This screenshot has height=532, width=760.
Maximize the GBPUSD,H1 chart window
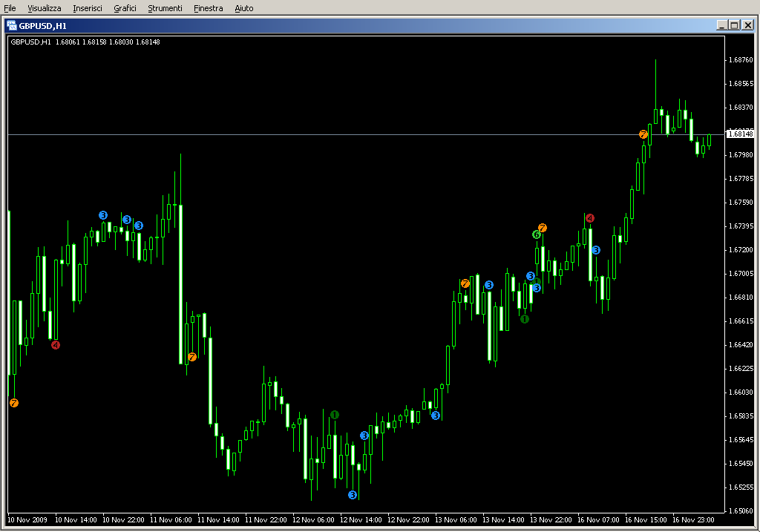tap(735, 25)
